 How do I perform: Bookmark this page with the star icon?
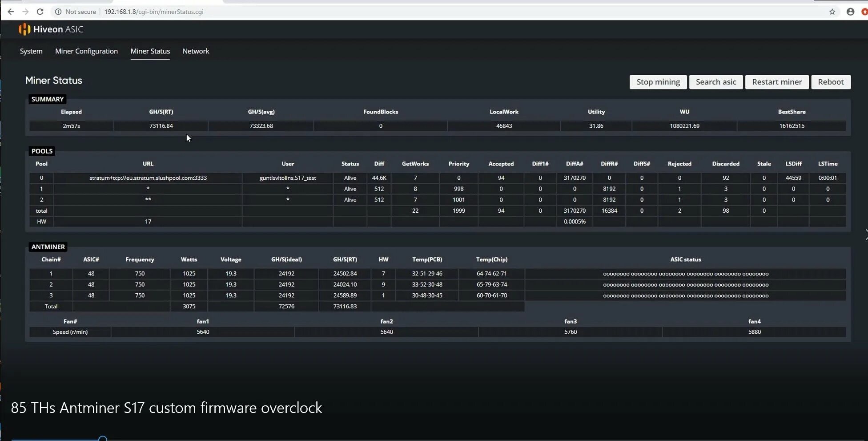(x=832, y=12)
